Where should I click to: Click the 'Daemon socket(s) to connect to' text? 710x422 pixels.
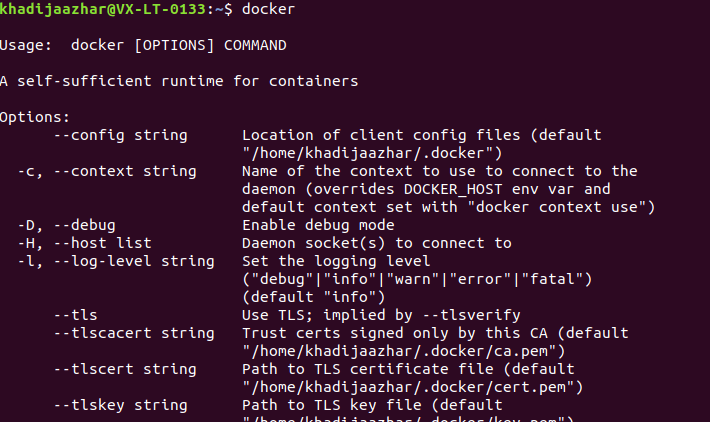(376, 243)
